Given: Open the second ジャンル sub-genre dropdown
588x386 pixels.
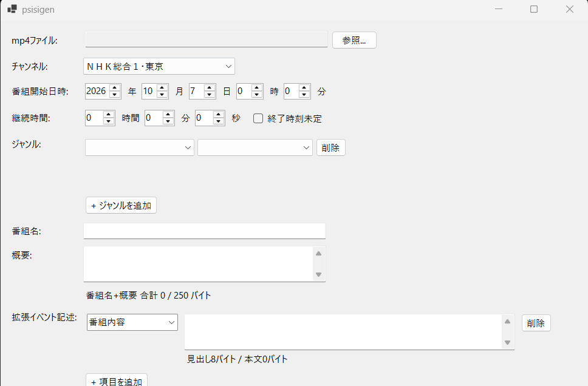Looking at the screenshot, I should (255, 147).
